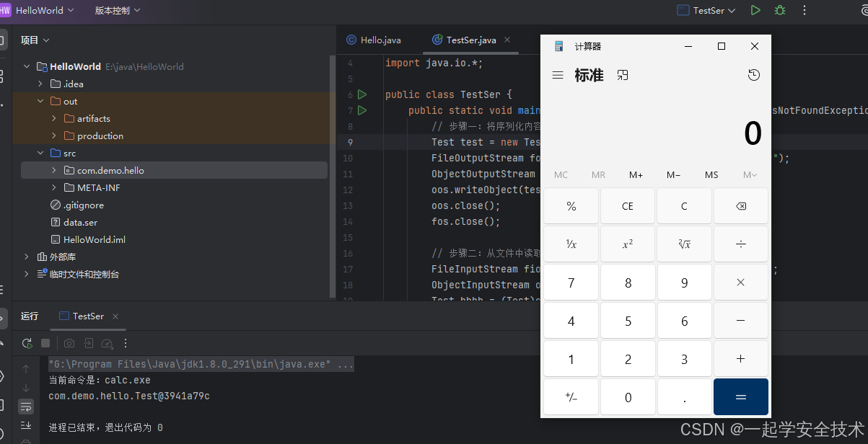Open Calculator history icon
Image resolution: width=868 pixels, height=444 pixels.
click(754, 75)
